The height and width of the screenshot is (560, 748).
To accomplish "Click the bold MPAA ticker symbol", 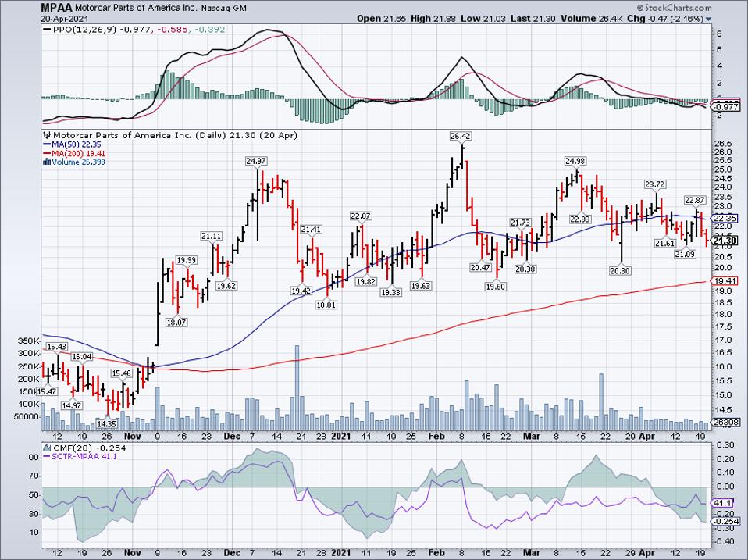I will point(56,8).
